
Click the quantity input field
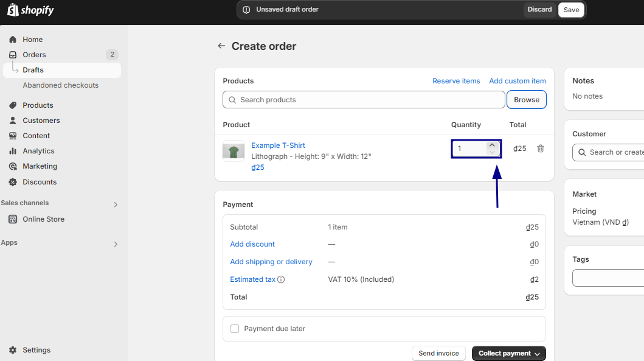[471, 149]
